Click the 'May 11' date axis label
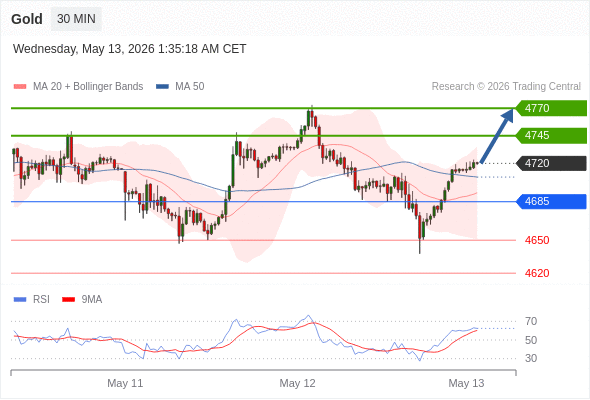This screenshot has height=400, width=590. point(125,383)
